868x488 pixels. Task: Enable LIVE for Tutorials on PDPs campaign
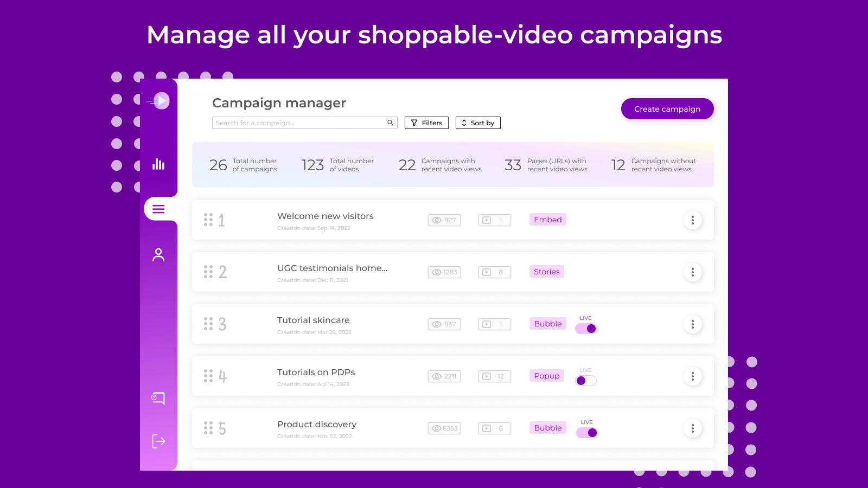click(586, 381)
